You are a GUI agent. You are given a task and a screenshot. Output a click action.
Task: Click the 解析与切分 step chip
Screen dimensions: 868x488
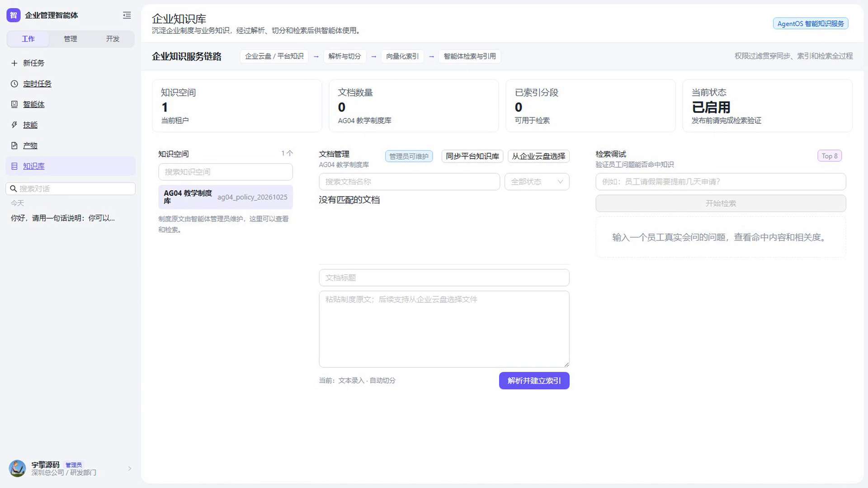(x=344, y=56)
